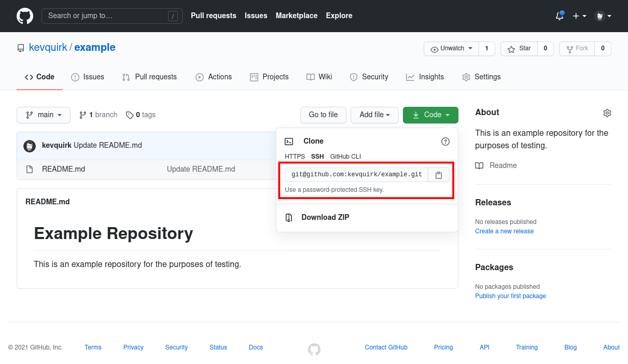
Task: Click the README.md file icon
Action: (29, 169)
